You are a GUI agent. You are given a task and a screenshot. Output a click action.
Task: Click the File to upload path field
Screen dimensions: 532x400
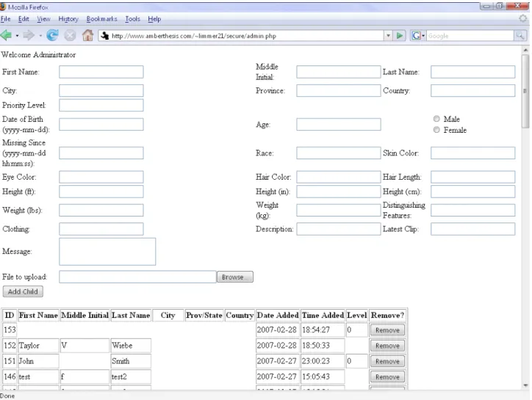(137, 277)
